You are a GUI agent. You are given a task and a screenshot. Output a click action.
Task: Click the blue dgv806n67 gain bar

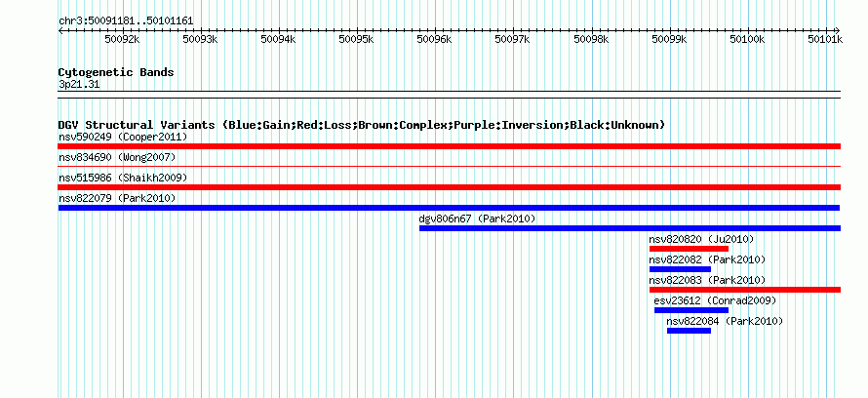pos(630,228)
